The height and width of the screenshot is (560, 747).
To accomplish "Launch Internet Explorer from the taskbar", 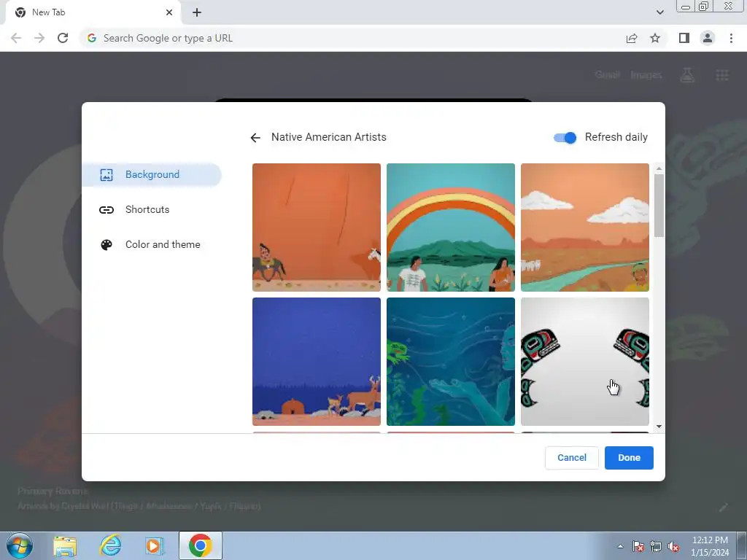I will pos(110,545).
